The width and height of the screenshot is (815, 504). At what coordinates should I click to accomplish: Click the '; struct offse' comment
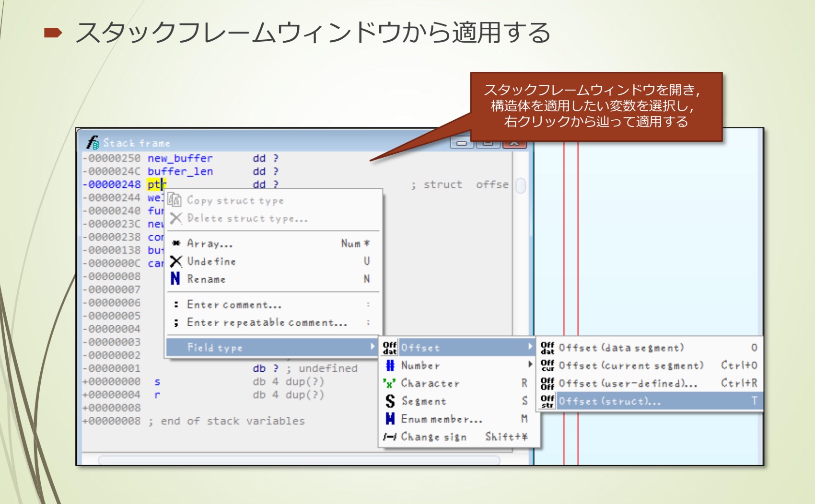coord(459,184)
